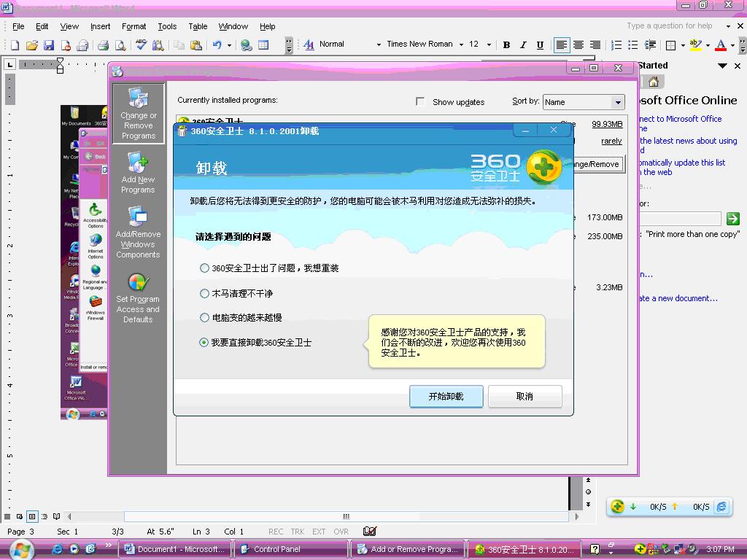Open the Tools menu
The width and height of the screenshot is (747, 560).
point(167,26)
